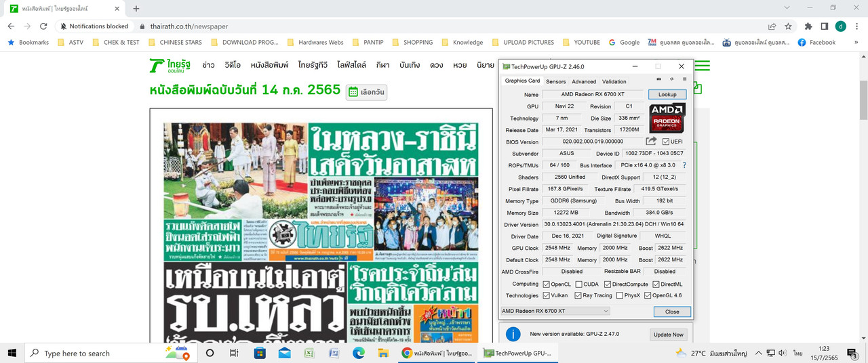Click the BIOS save/share arrow icon

(651, 141)
